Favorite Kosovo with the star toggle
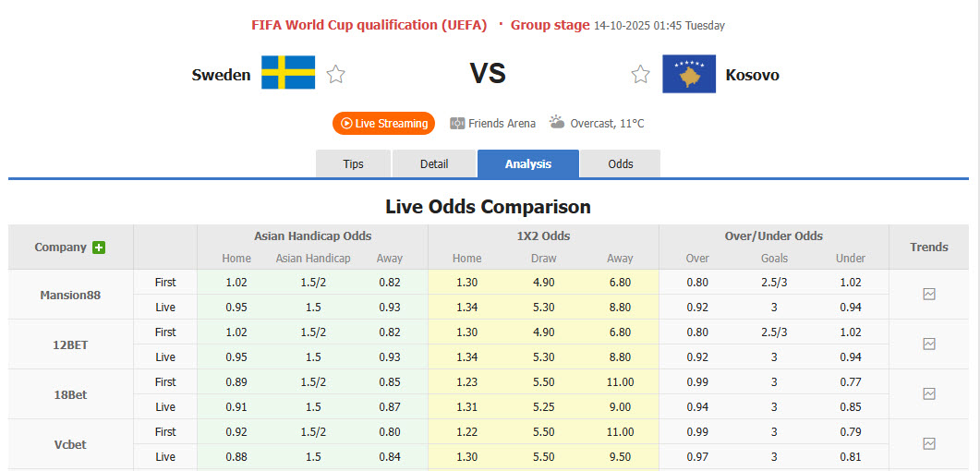980x471 pixels. click(640, 75)
